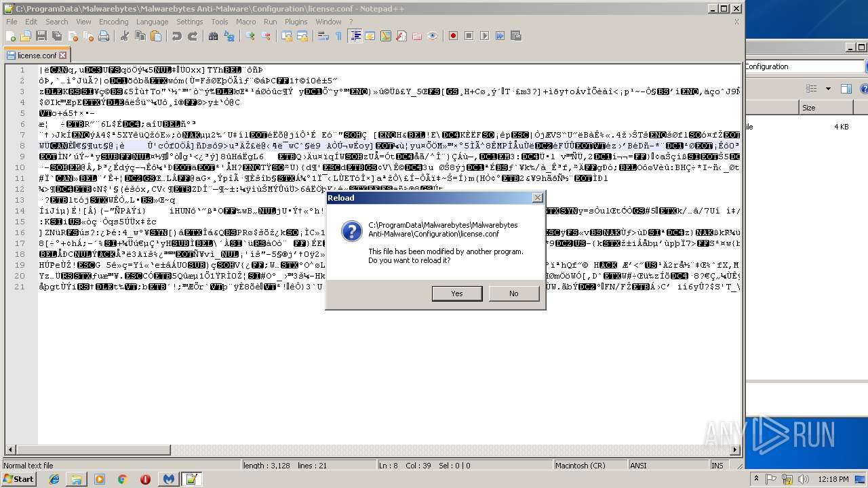
Task: Click the Configuration address field in Explorer
Action: 805,66
